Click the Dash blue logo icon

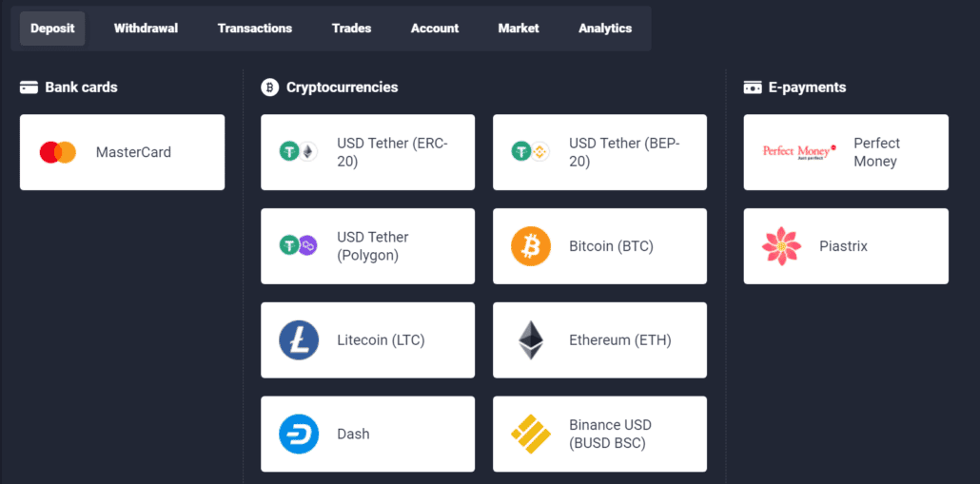(299, 434)
